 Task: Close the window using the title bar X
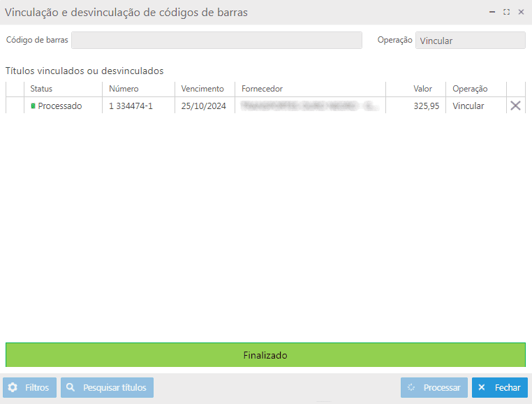521,12
